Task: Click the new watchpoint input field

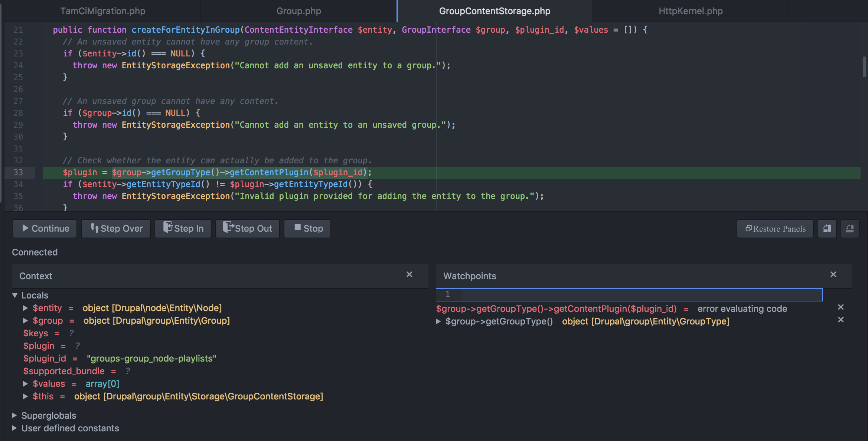Action: 631,294
